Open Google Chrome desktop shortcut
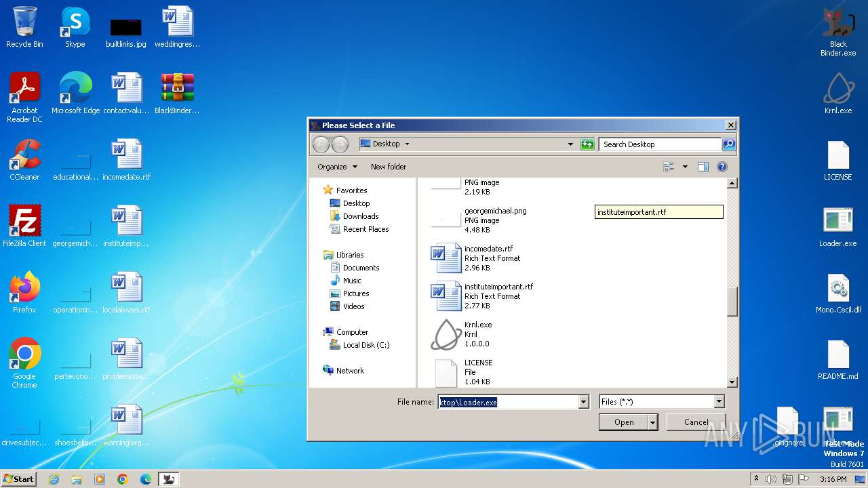This screenshot has height=488, width=868. (24, 363)
